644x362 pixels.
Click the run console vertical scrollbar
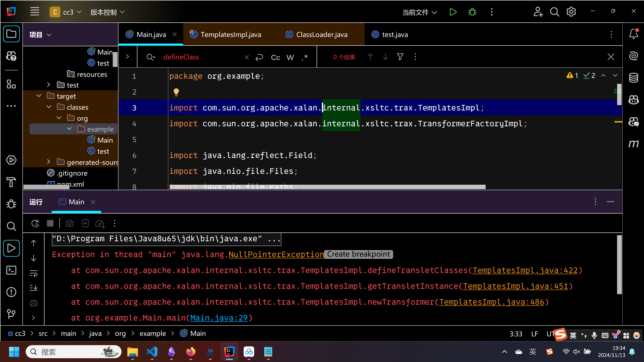click(619, 264)
